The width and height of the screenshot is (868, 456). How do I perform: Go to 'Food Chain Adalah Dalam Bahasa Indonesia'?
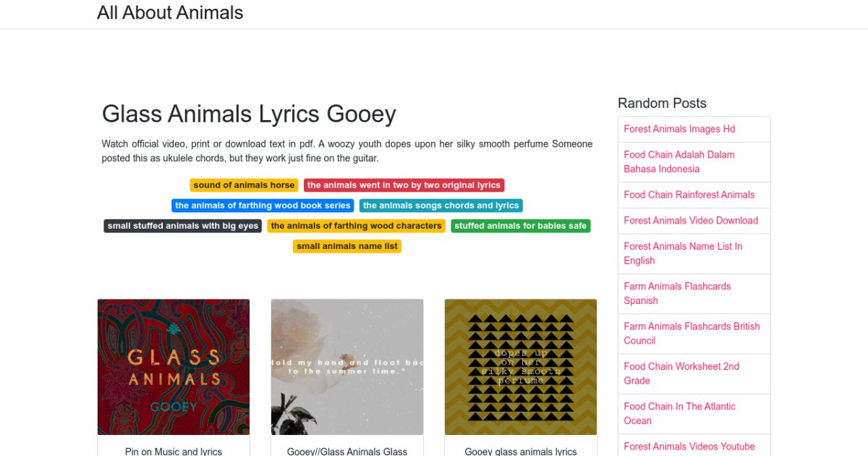pos(679,161)
